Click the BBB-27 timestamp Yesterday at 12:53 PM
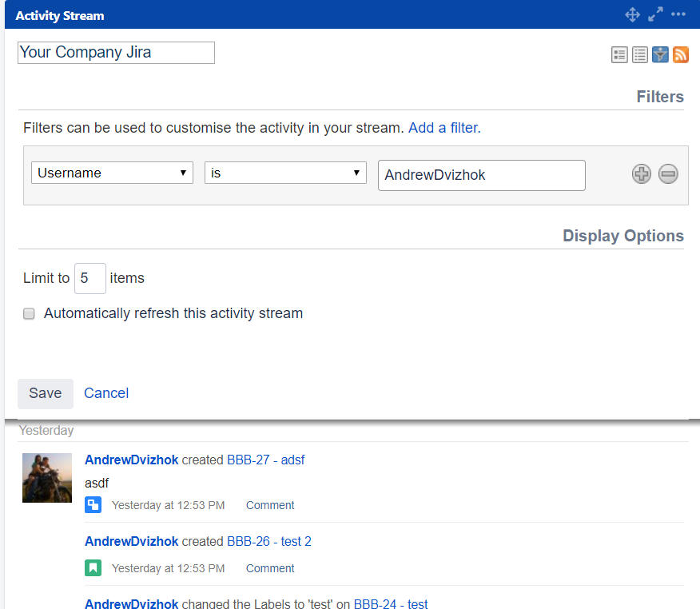 tap(169, 505)
